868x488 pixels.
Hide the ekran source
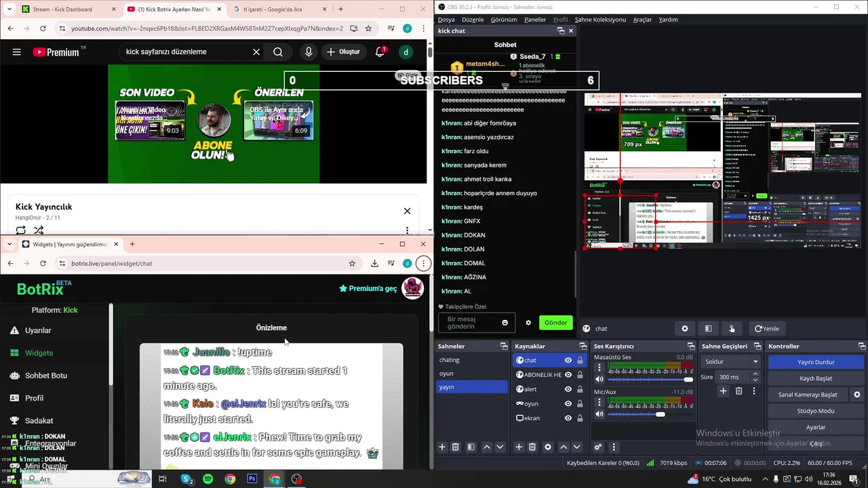(x=568, y=418)
